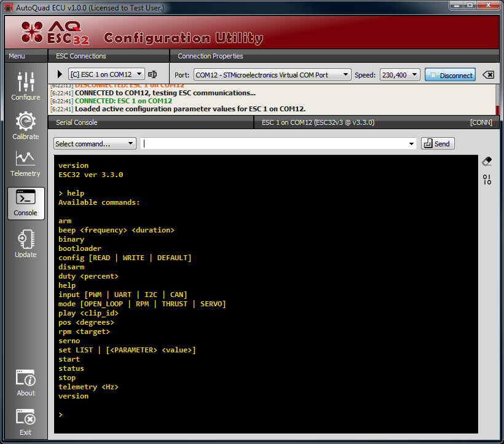Viewport: 504px width, 444px height.
Task: Select the Console sidebar item
Action: (26, 204)
